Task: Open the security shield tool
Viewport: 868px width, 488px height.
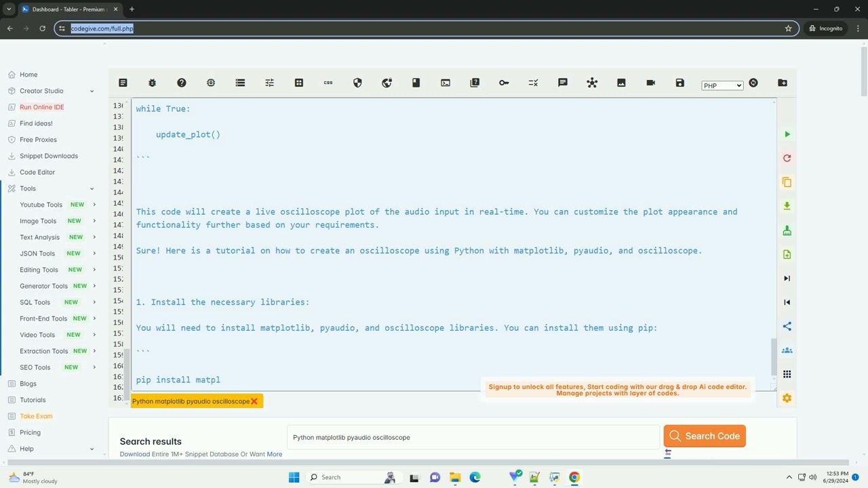Action: point(357,83)
